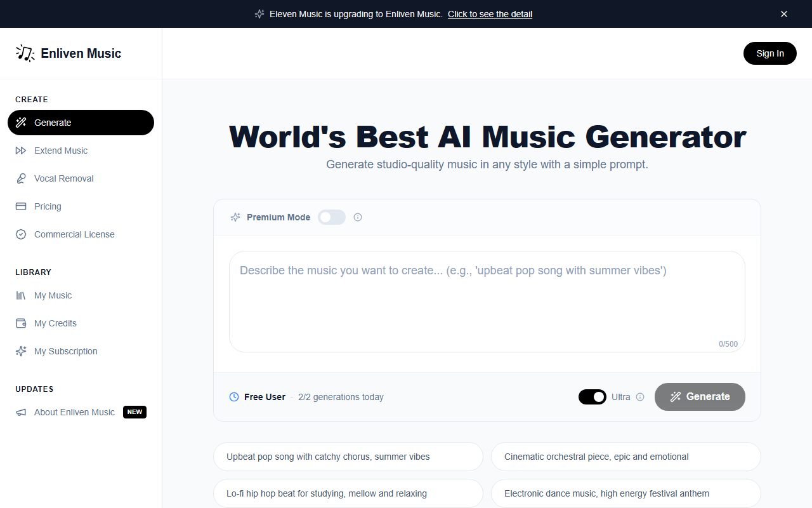The height and width of the screenshot is (508, 812).
Task: Click the credit card icon beside Pricing
Action: (21, 206)
